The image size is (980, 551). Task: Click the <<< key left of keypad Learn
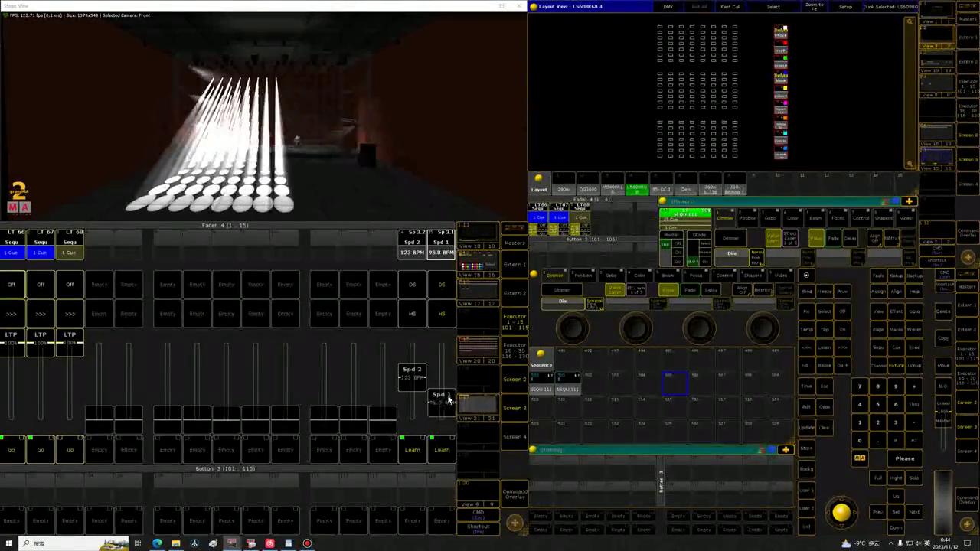806,347
